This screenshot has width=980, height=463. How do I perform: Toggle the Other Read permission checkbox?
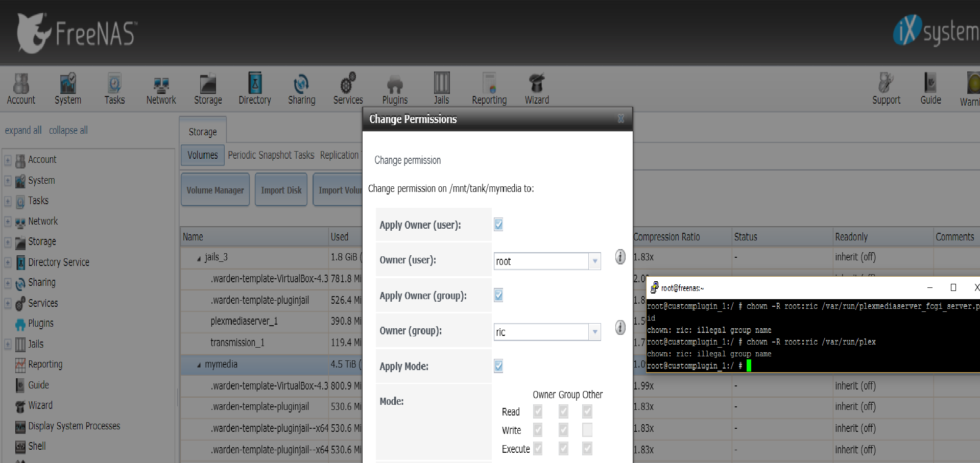(x=587, y=411)
